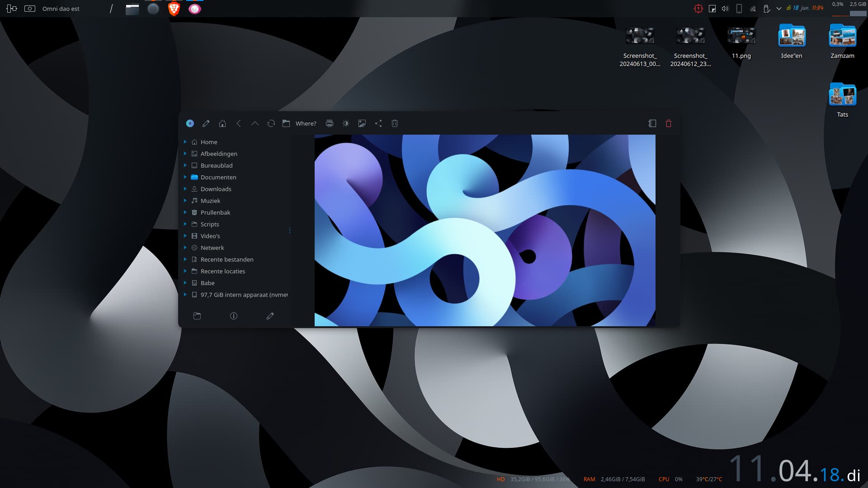
Task: Open Recente locaties entry
Action: coord(223,271)
